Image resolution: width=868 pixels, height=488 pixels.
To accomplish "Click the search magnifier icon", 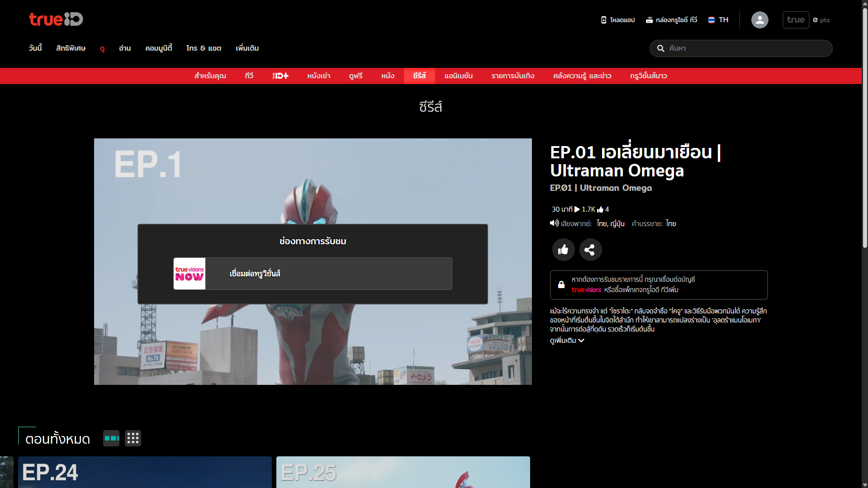I will [x=661, y=48].
